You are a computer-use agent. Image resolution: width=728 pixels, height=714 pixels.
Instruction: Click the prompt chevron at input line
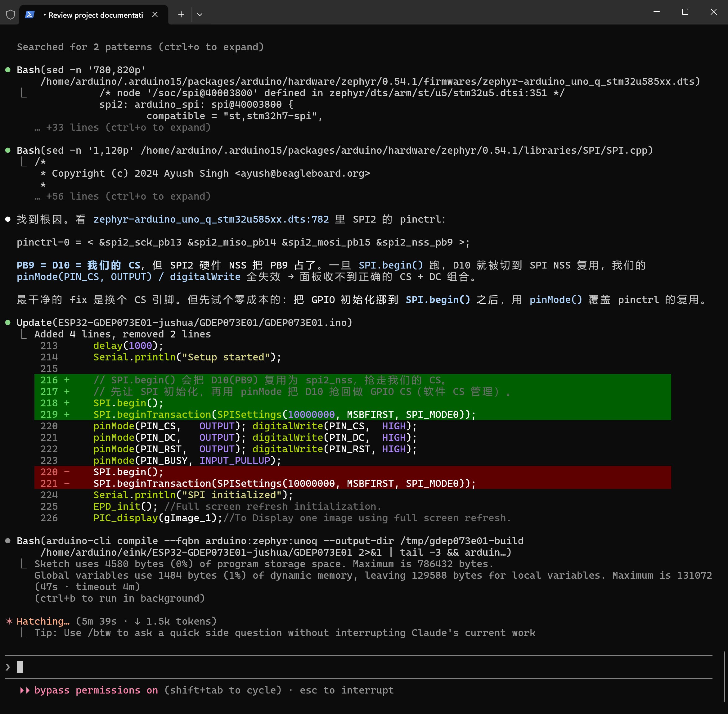tap(8, 667)
